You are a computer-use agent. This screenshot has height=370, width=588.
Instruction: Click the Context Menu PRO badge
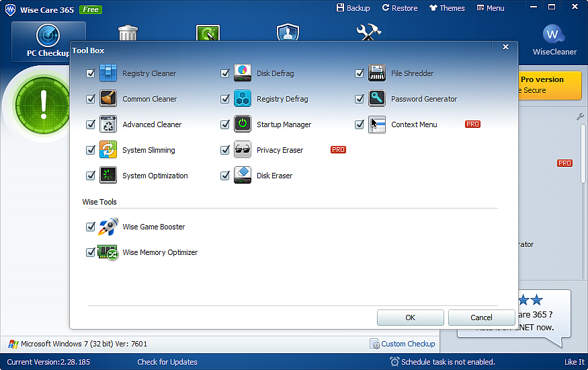[x=472, y=124]
